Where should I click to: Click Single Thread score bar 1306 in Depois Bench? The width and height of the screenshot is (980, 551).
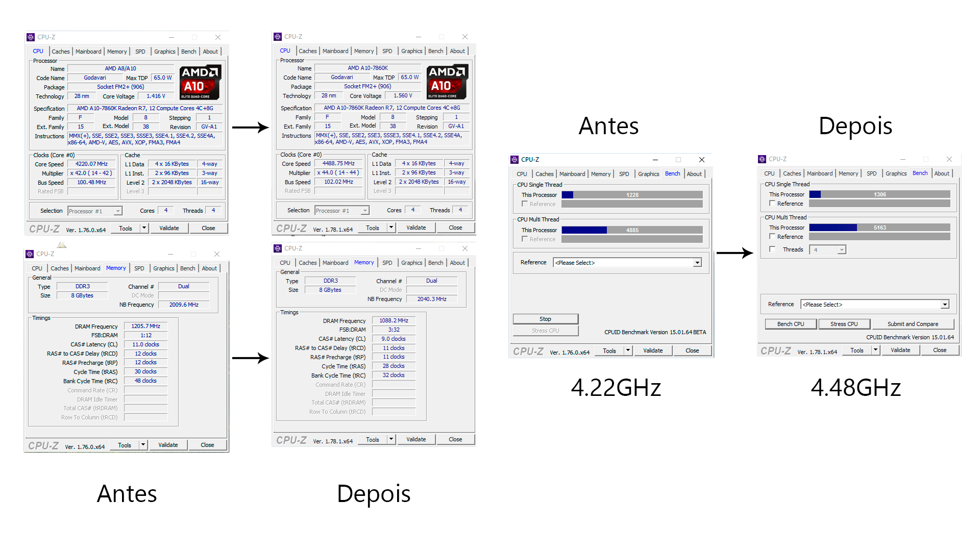point(879,194)
